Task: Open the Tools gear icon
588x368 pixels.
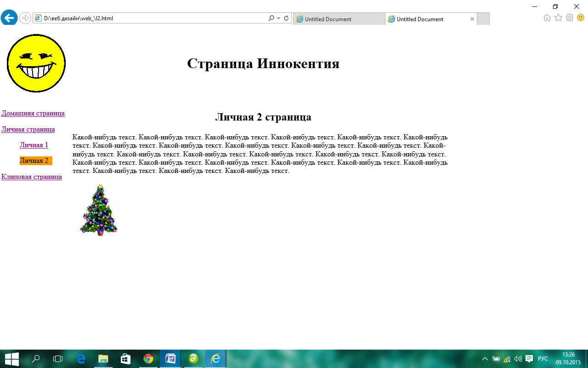Action: click(570, 18)
